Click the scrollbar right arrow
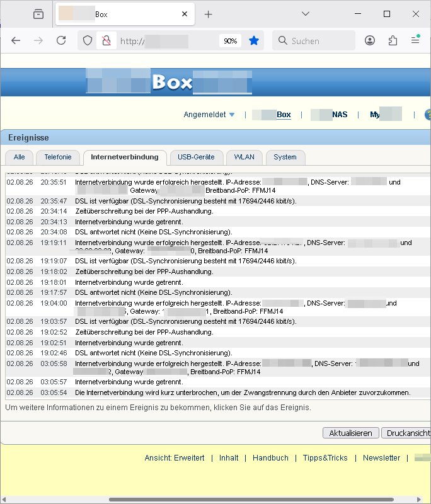The height and width of the screenshot is (504, 431). point(419,500)
